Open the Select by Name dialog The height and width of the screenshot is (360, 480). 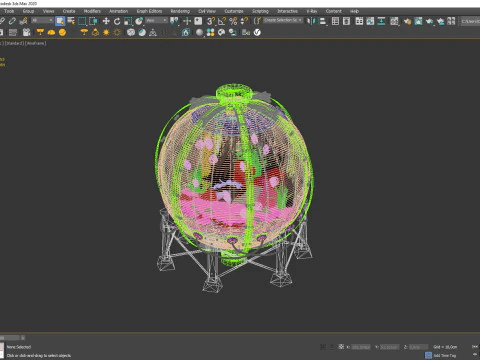[x=71, y=21]
